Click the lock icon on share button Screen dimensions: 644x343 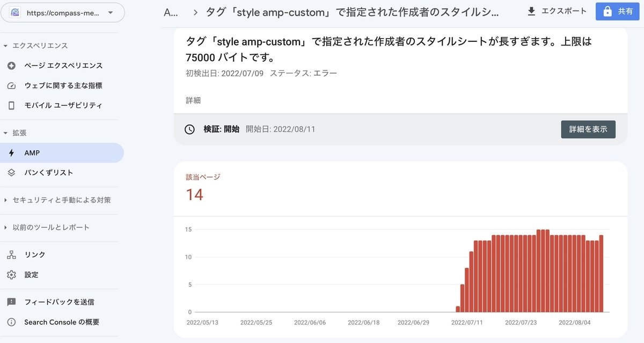[x=608, y=11]
